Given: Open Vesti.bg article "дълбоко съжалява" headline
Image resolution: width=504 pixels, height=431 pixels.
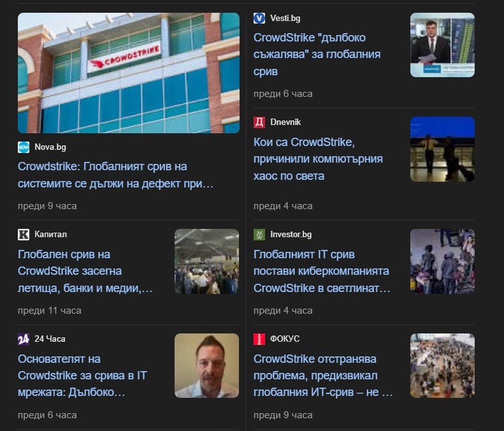Looking at the screenshot, I should pyautogui.click(x=317, y=54).
